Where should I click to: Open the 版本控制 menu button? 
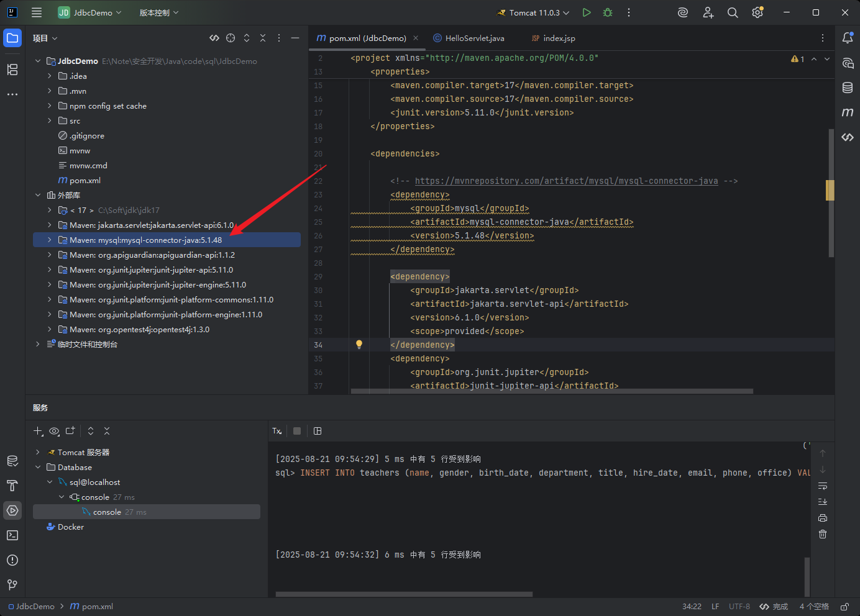click(x=159, y=12)
